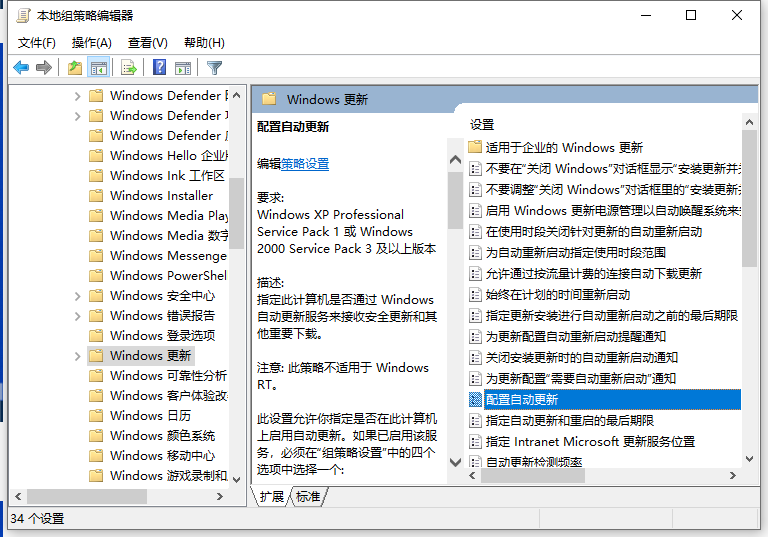Expand the Windows 安全中心 tree node
Viewport: 768px width, 537px height.
(77, 296)
